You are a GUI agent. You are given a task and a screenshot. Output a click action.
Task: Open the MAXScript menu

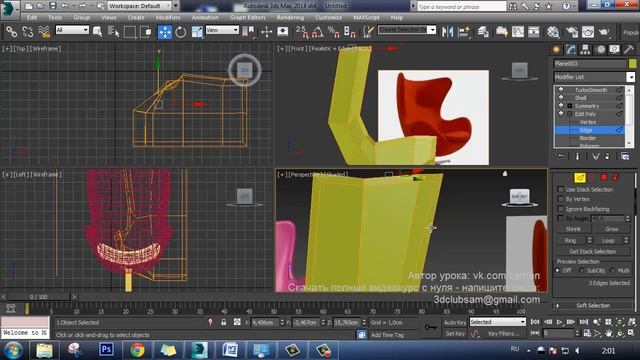point(366,18)
